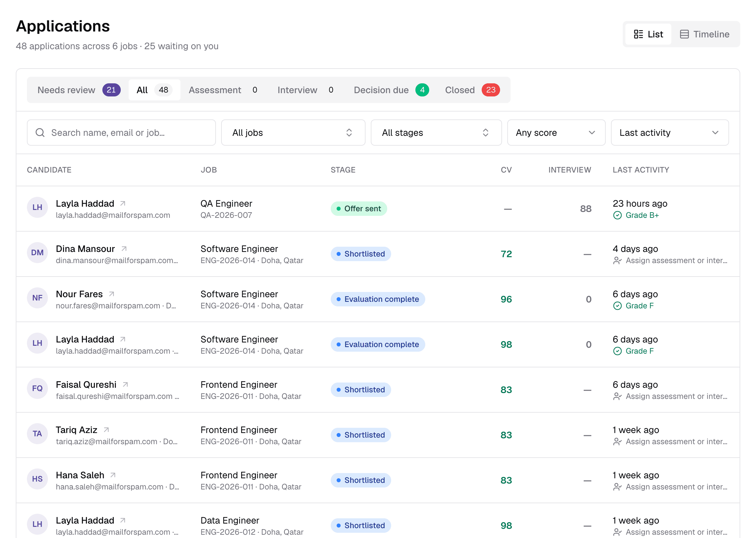Expand the Any score filter
The width and height of the screenshot is (756, 538).
[556, 133]
